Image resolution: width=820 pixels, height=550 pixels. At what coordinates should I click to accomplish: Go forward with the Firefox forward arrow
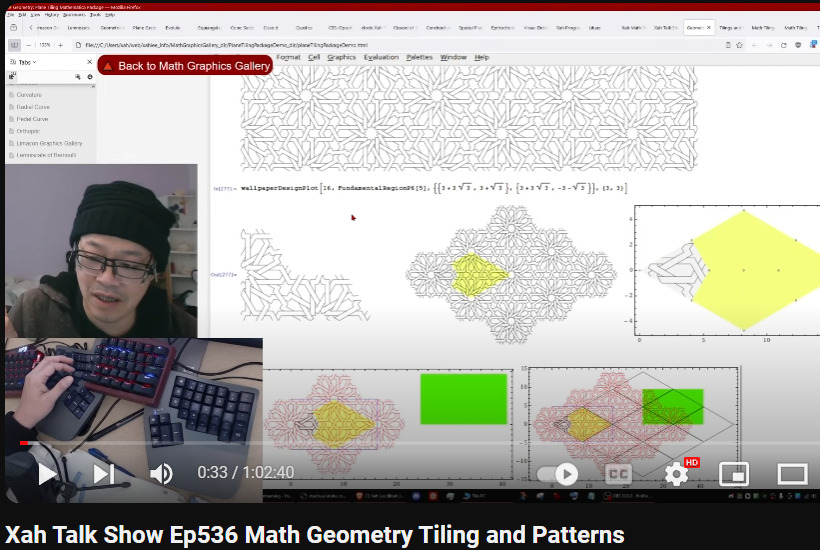point(769,45)
